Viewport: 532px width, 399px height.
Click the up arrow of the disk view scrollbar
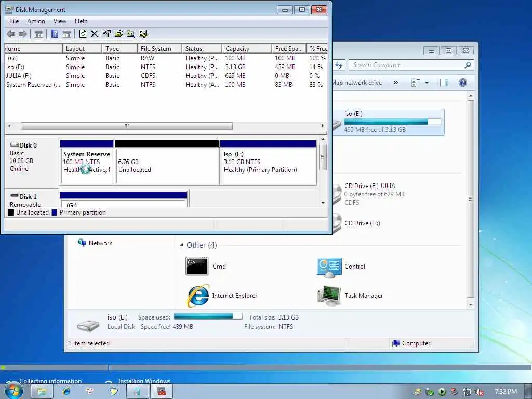tap(323, 139)
